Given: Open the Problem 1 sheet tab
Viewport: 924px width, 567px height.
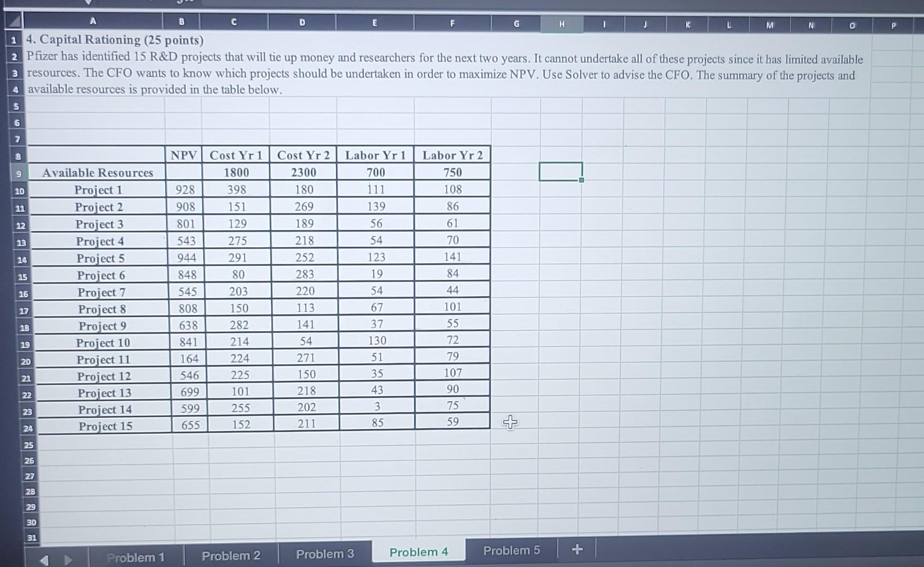Looking at the screenshot, I should click(x=136, y=557).
